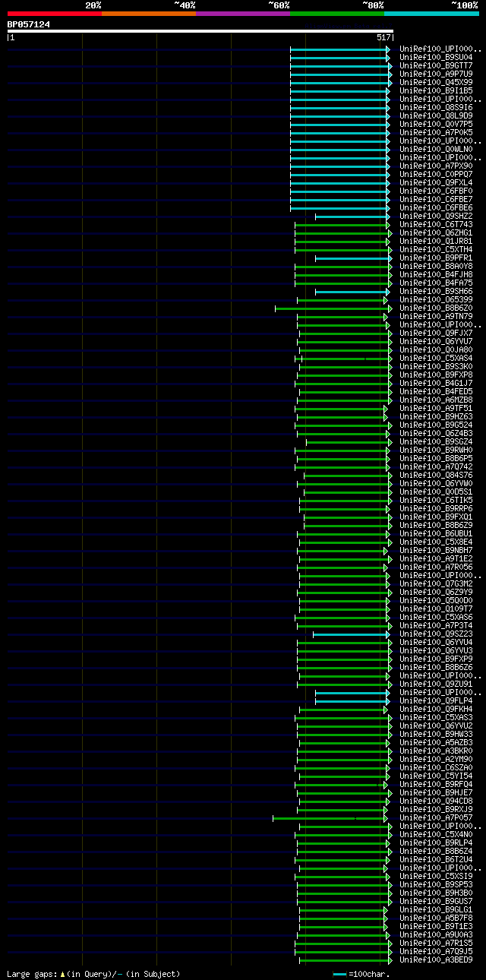Open hit UniRef100_Q8S9I6
Image resolution: width=486 pixels, height=980 pixels.
436,108
